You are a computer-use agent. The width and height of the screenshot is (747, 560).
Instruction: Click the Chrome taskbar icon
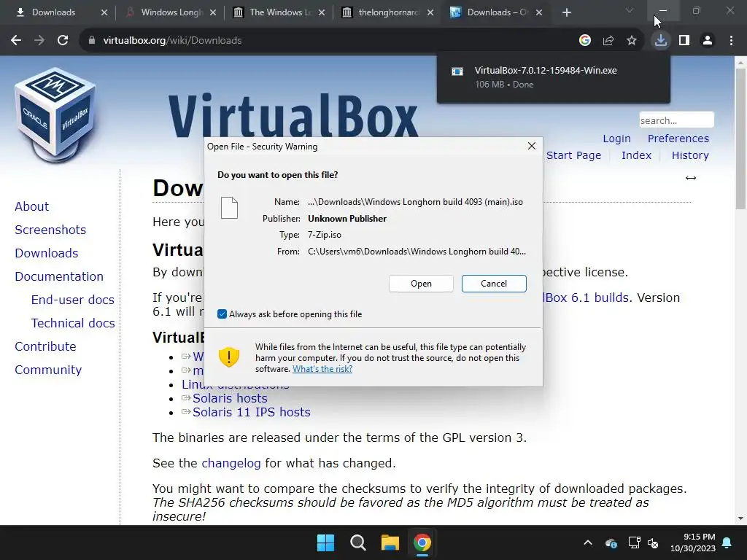click(422, 542)
